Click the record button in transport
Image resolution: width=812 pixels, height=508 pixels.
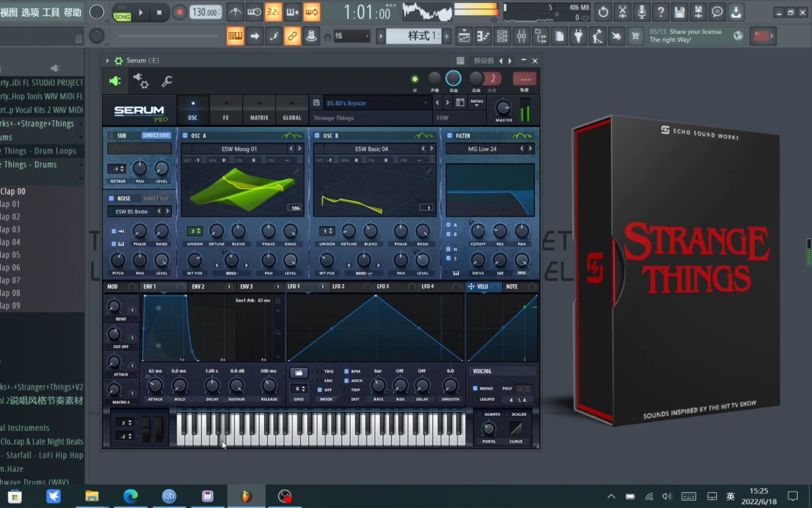pyautogui.click(x=180, y=12)
